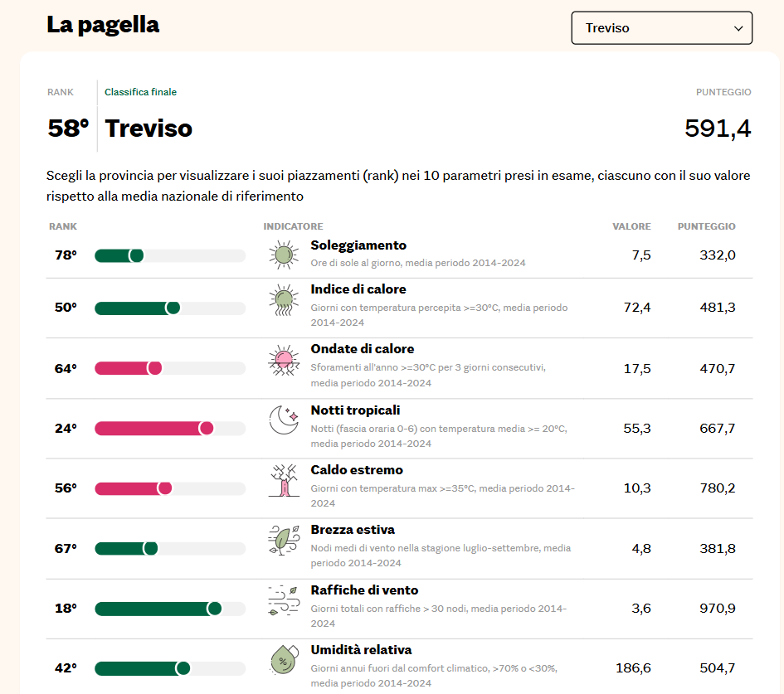This screenshot has height=694, width=784.
Task: Click the Umidità relativa indicator title
Action: point(361,650)
